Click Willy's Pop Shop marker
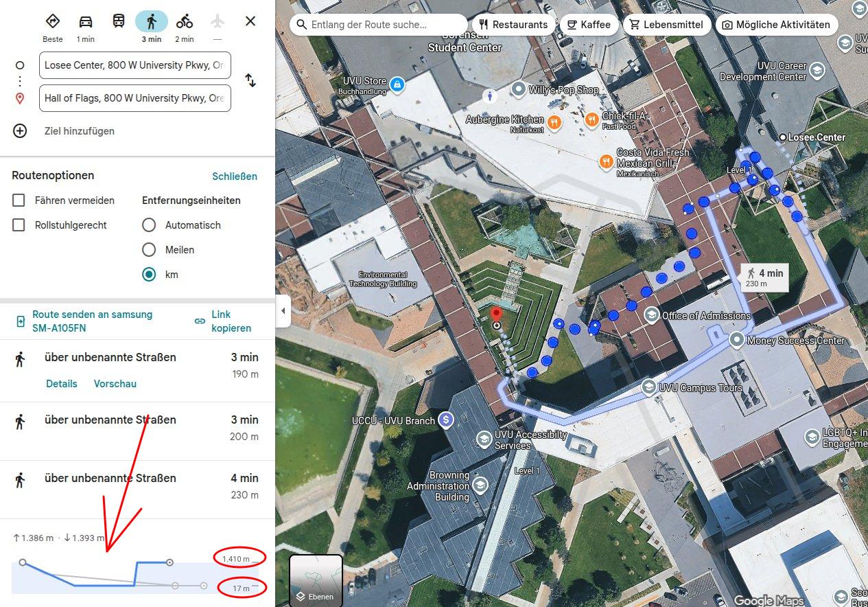 coord(518,89)
